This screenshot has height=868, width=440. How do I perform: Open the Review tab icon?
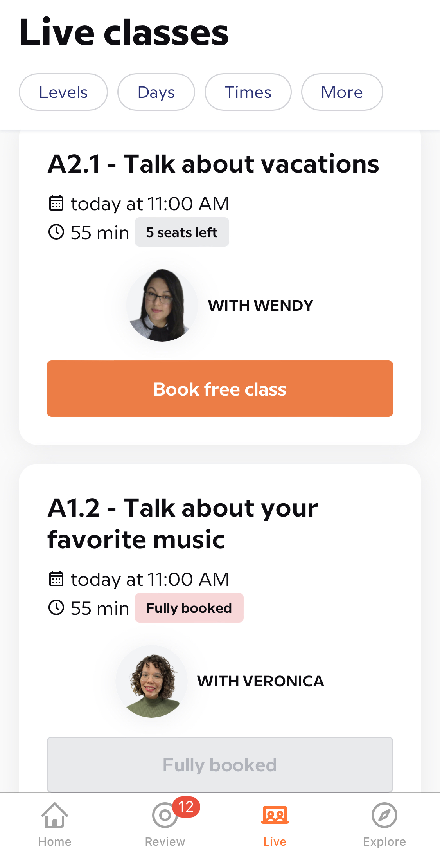pyautogui.click(x=165, y=816)
